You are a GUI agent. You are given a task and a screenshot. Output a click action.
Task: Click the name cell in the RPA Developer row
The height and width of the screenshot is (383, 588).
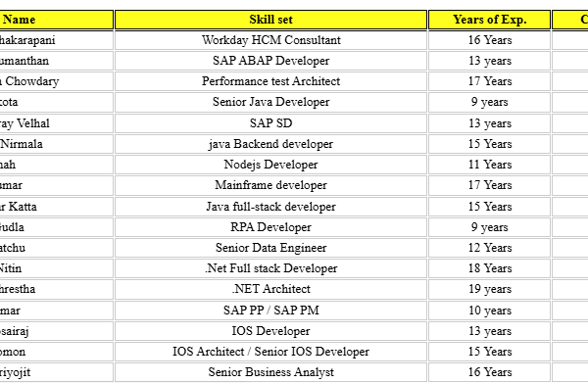point(56,227)
